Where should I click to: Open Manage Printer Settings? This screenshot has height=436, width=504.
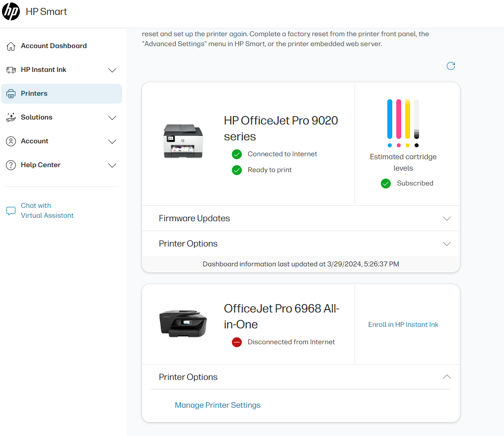click(x=217, y=405)
